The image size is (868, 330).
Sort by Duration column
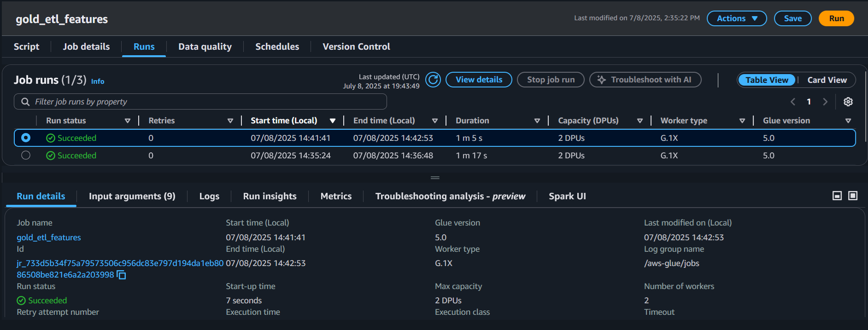click(537, 121)
